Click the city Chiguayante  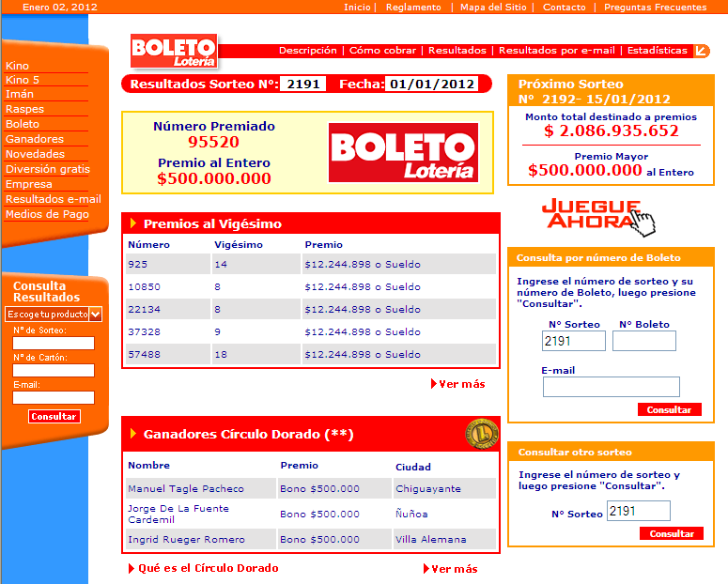[428, 489]
